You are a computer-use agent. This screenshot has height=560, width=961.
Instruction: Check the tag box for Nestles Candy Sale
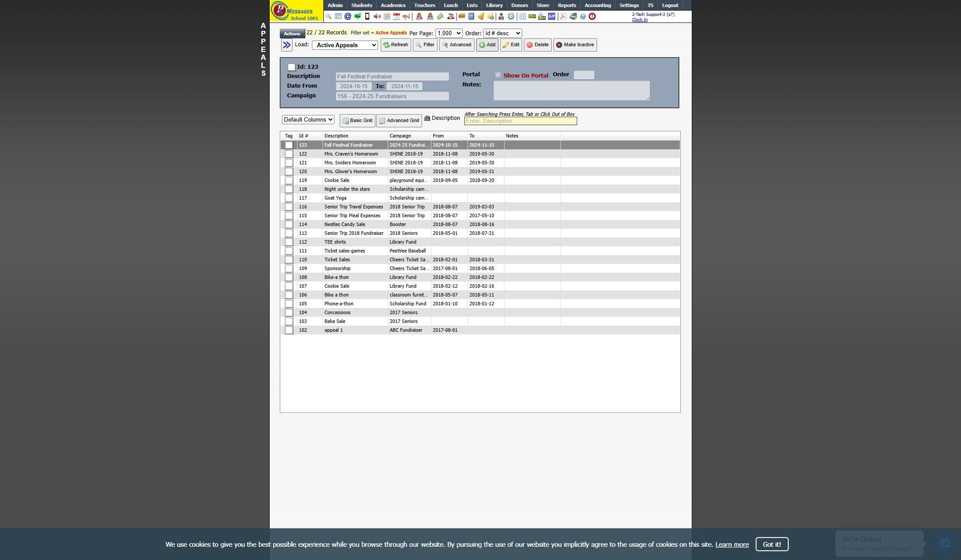(289, 225)
